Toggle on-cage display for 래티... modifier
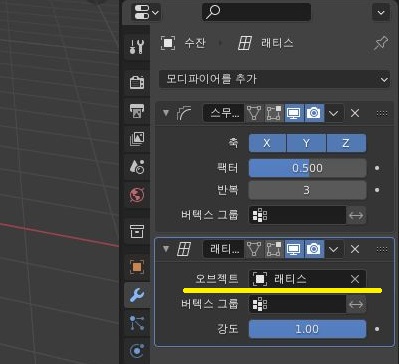Screen dimensions: 399x364 pos(254,249)
